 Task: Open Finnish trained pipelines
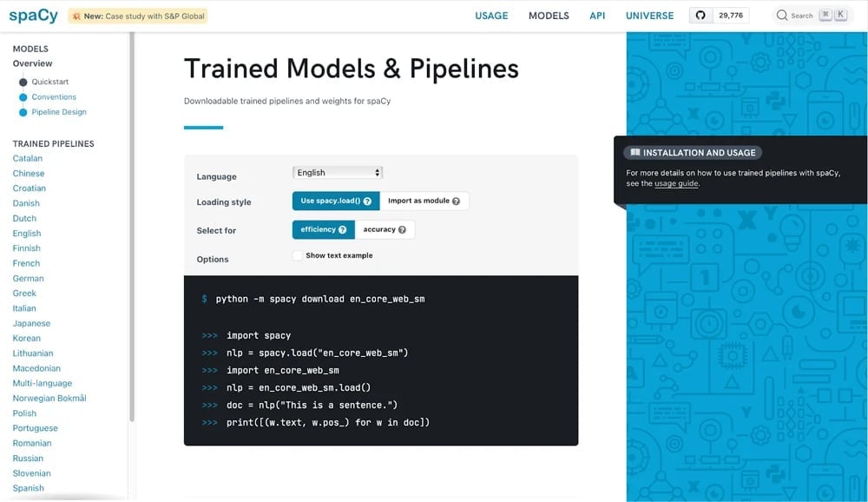27,248
